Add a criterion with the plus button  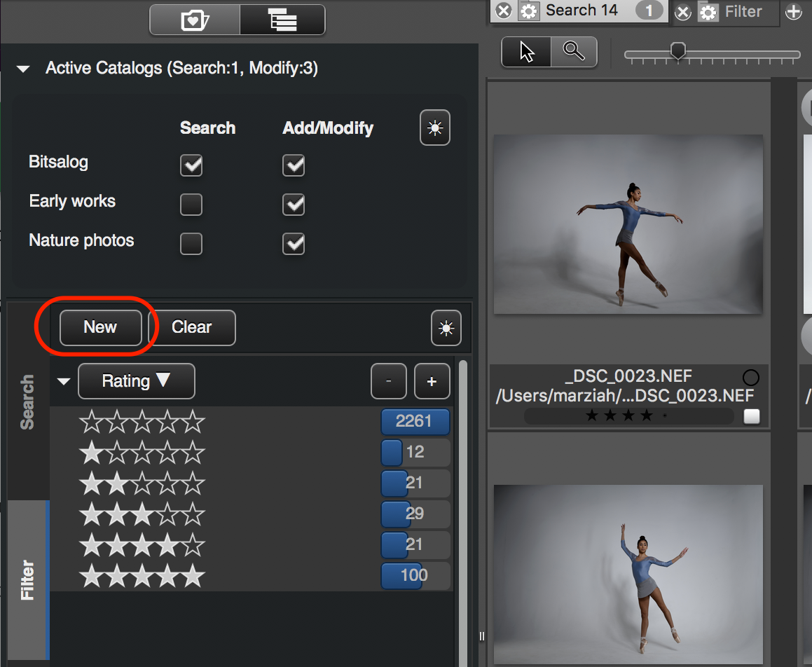(432, 381)
